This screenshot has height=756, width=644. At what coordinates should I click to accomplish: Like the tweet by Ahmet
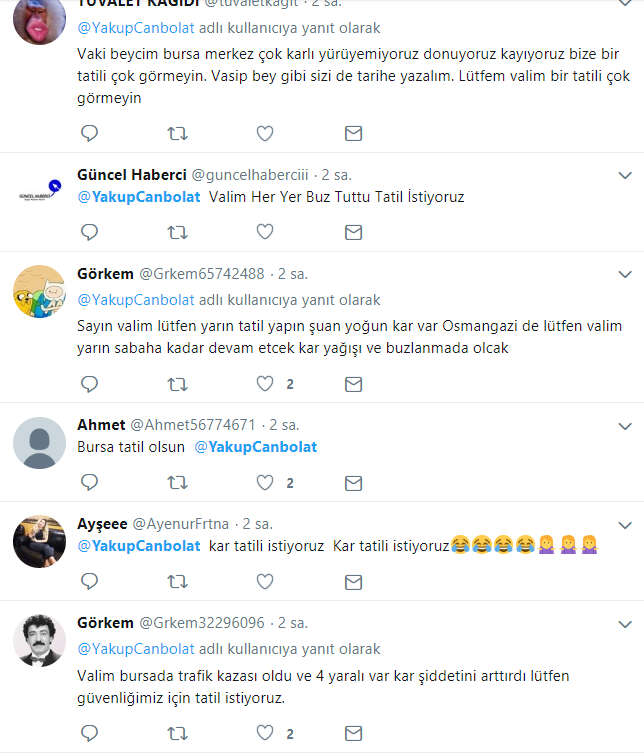pos(265,482)
